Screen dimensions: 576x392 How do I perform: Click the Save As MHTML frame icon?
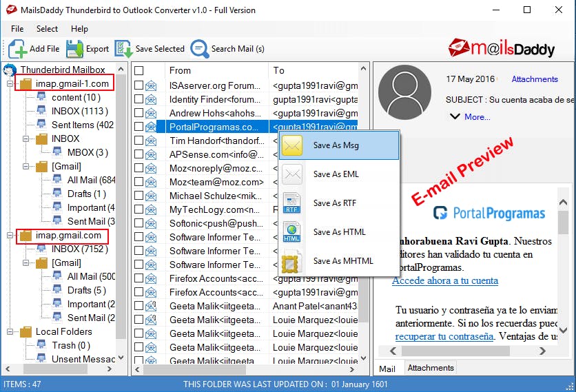coord(292,261)
